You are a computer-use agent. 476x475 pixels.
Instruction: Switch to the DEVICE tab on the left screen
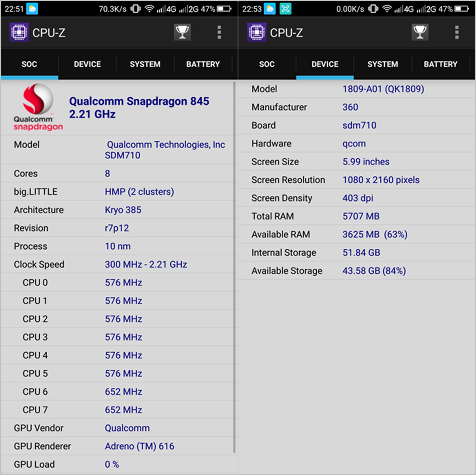point(87,64)
